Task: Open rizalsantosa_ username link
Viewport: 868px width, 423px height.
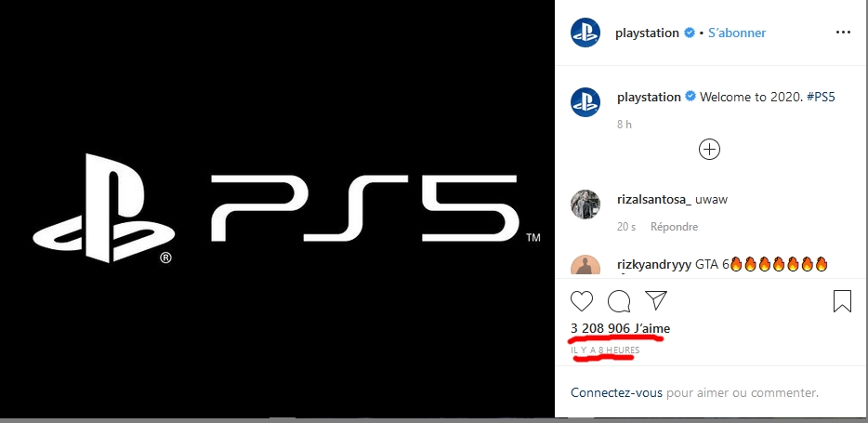Action: pos(654,200)
